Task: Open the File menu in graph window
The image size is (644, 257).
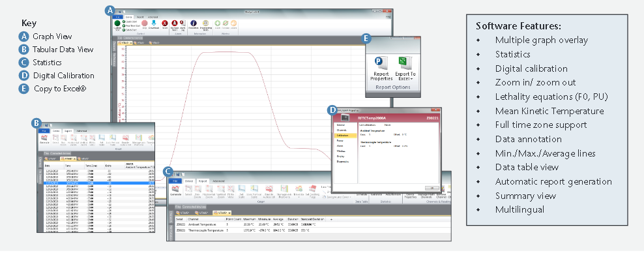Action: point(117,17)
